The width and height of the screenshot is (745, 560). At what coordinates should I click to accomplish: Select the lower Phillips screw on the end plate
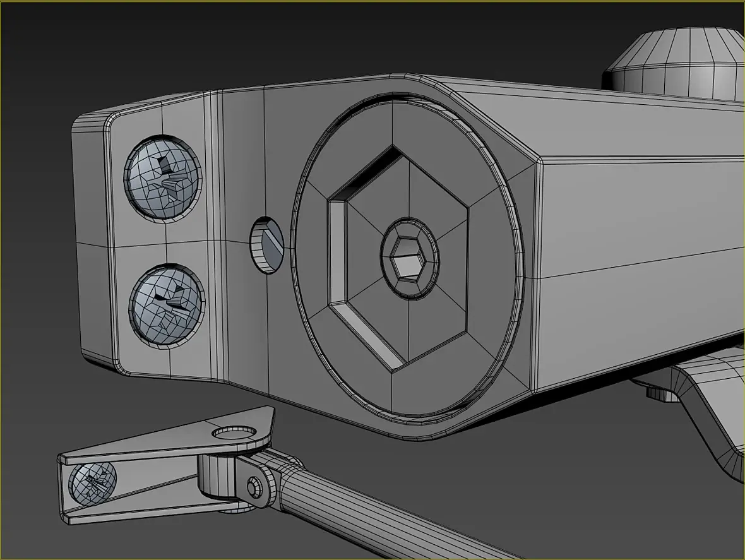click(166, 307)
